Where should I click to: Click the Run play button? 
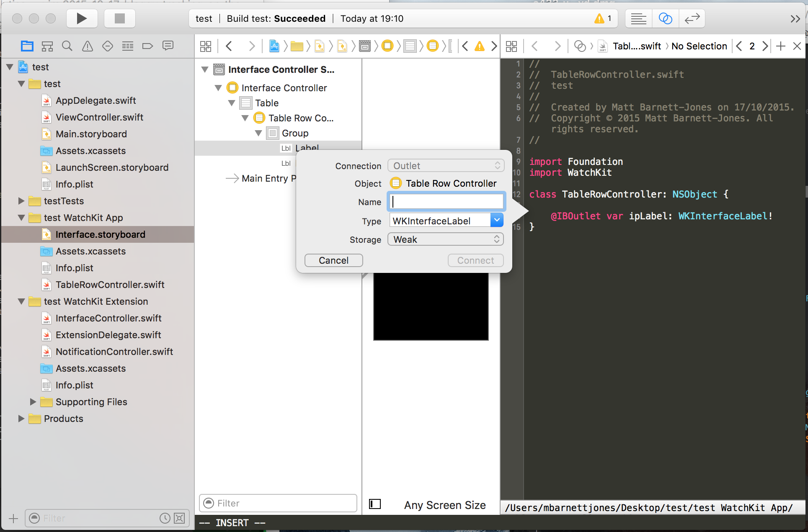point(82,18)
